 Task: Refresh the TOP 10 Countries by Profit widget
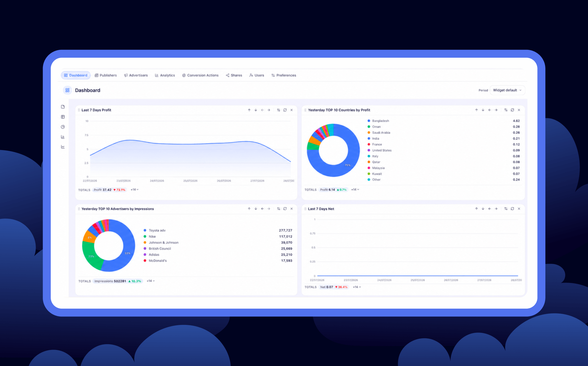click(x=512, y=110)
